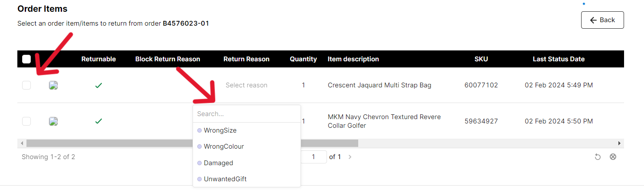Toggle the select-all checkbox in table header
Screen dimensions: 644x193
[26, 59]
